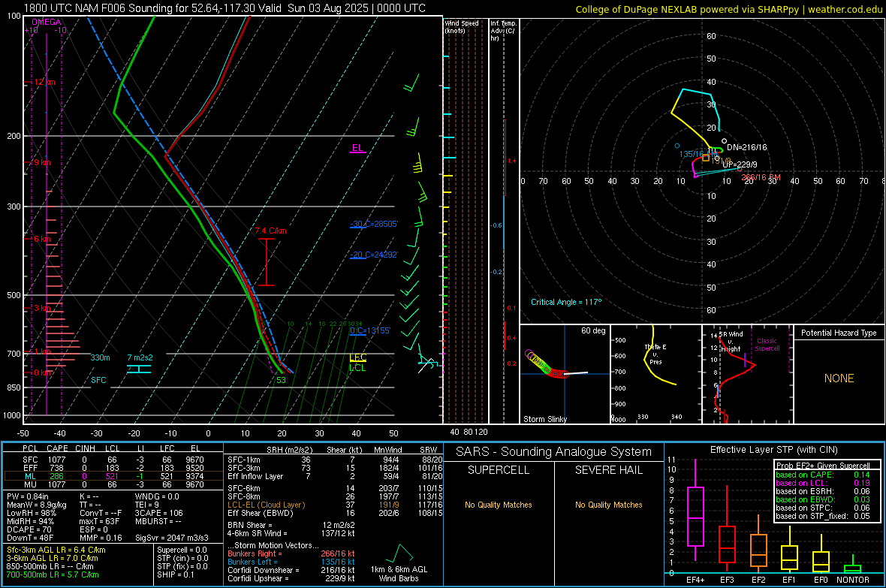
Task: Select the Theta-E v. Pres inset label
Action: tap(655, 354)
